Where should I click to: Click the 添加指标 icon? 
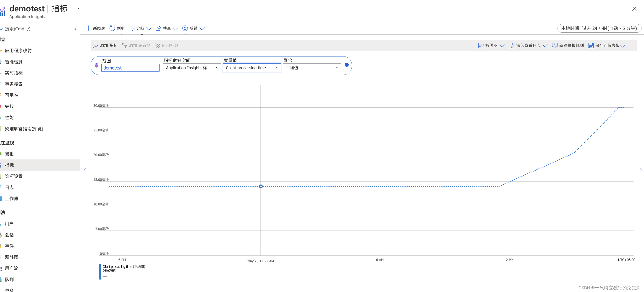coord(95,45)
